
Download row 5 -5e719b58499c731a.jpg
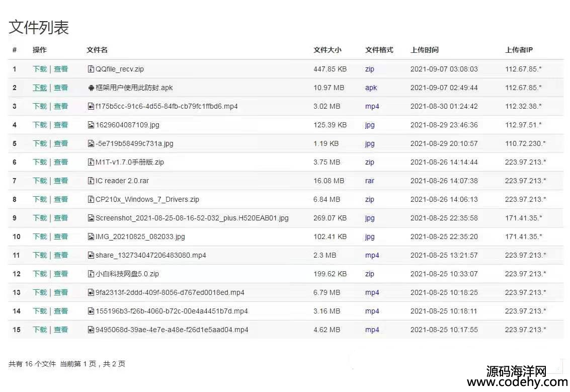point(40,143)
